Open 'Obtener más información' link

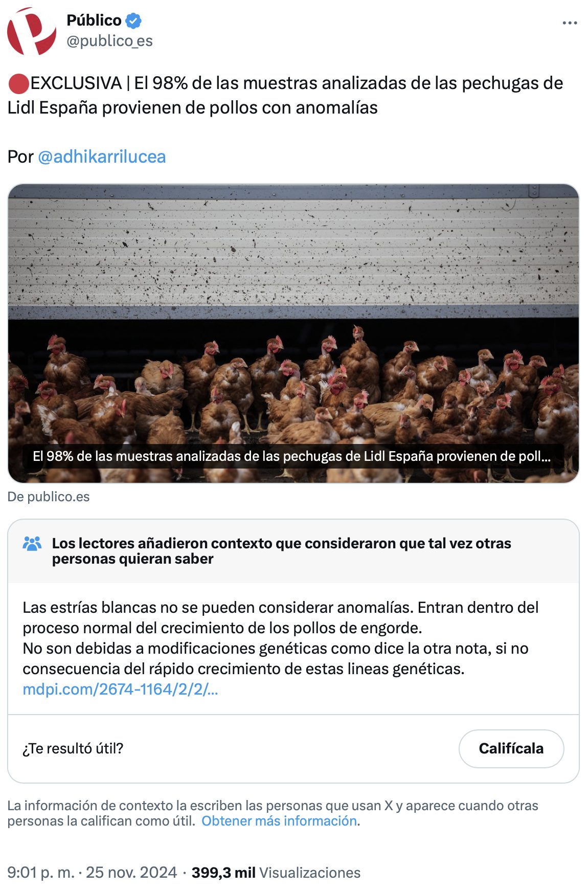pos(279,821)
